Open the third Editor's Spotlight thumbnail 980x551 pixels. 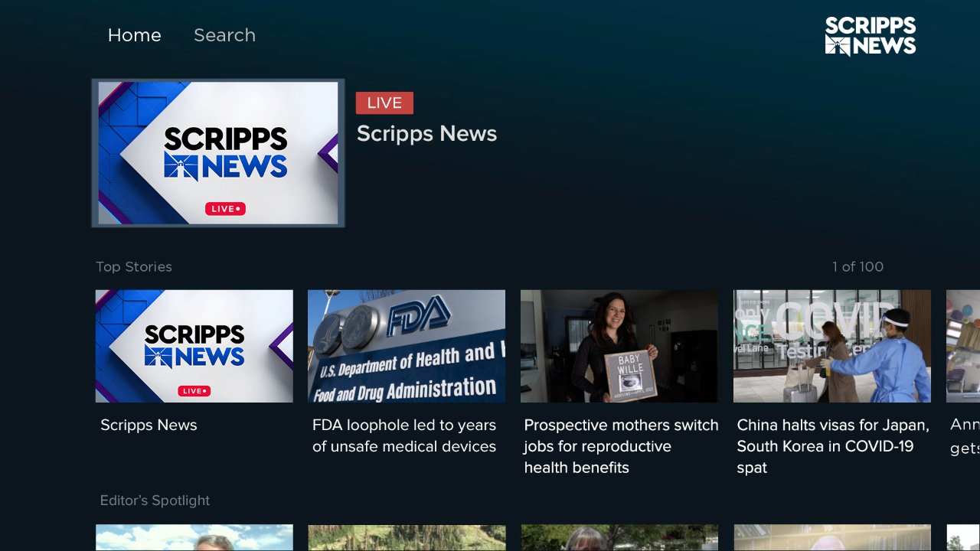[x=619, y=538]
